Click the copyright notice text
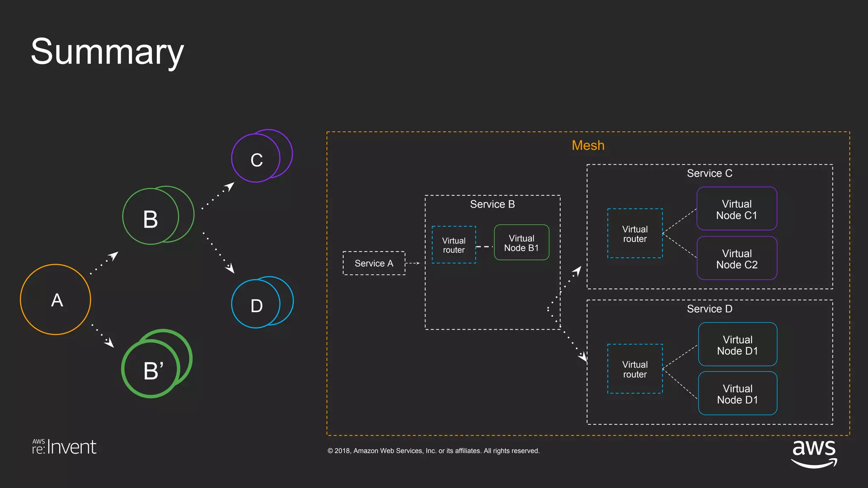 tap(433, 451)
